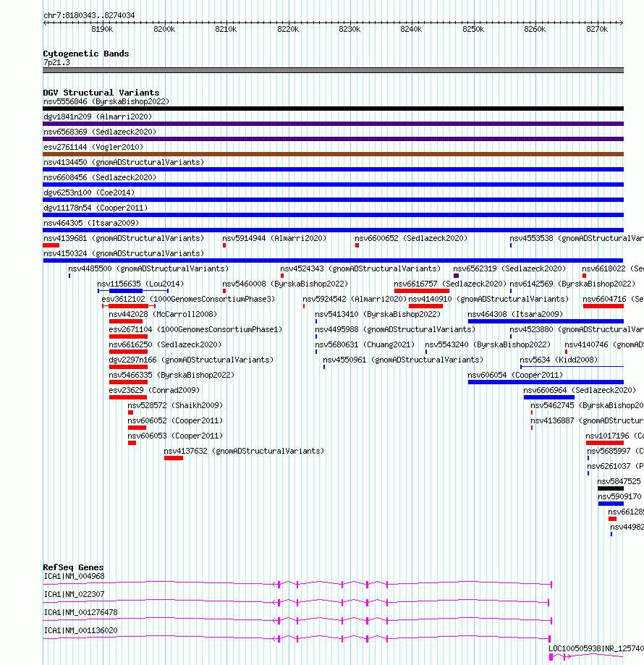Select red bar under nsv4140910
644x665 pixels.
425,306
